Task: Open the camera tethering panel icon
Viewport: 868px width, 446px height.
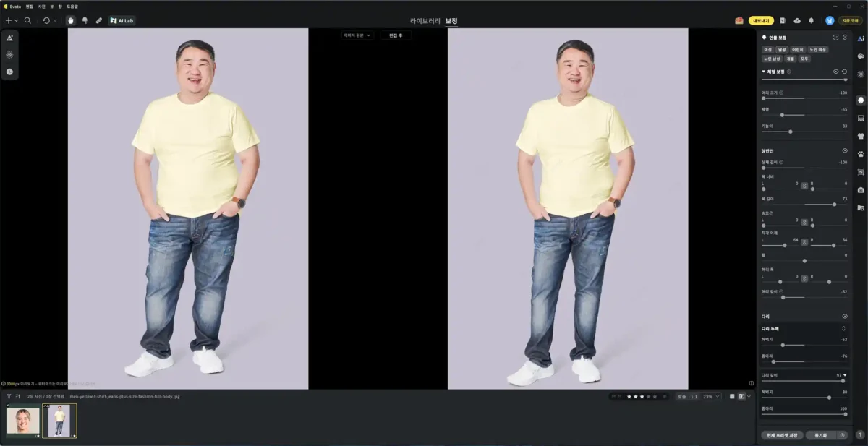Action: 861,189
